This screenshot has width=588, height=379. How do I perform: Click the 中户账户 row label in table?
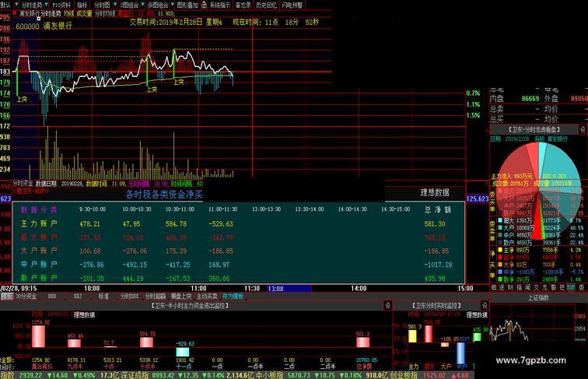click(39, 265)
